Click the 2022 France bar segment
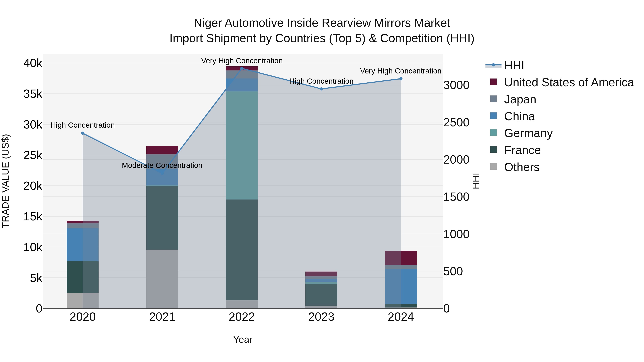The image size is (644, 362). [x=242, y=250]
